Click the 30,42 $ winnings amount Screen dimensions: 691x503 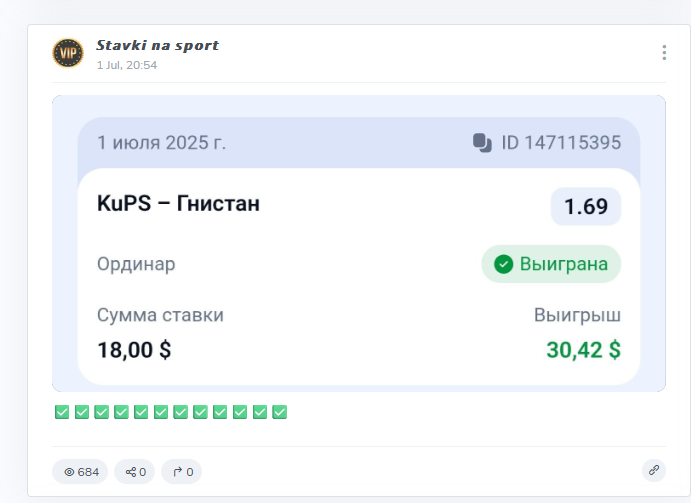(583, 350)
